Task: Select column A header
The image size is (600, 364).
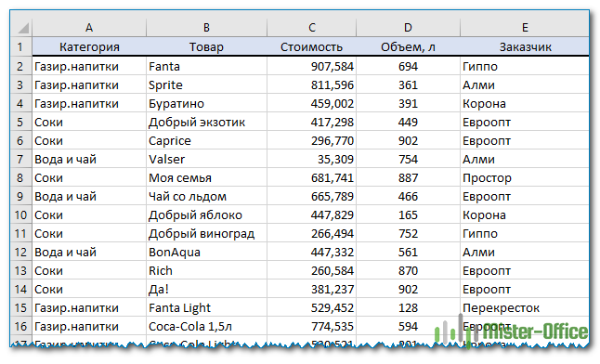Action: coord(89,28)
